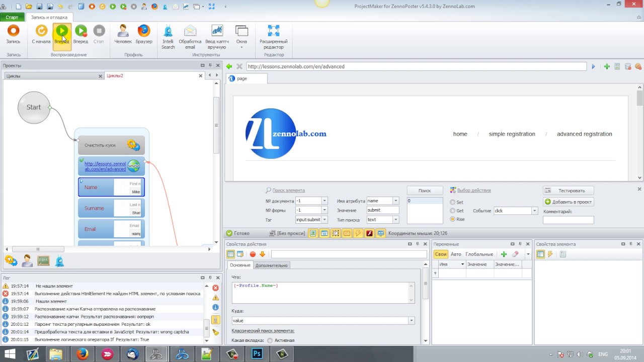Start recording with the Запись button

click(x=14, y=35)
